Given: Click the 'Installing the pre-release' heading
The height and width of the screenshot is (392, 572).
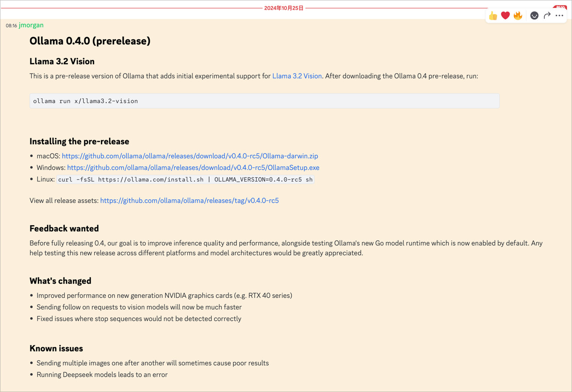Looking at the screenshot, I should [x=79, y=141].
